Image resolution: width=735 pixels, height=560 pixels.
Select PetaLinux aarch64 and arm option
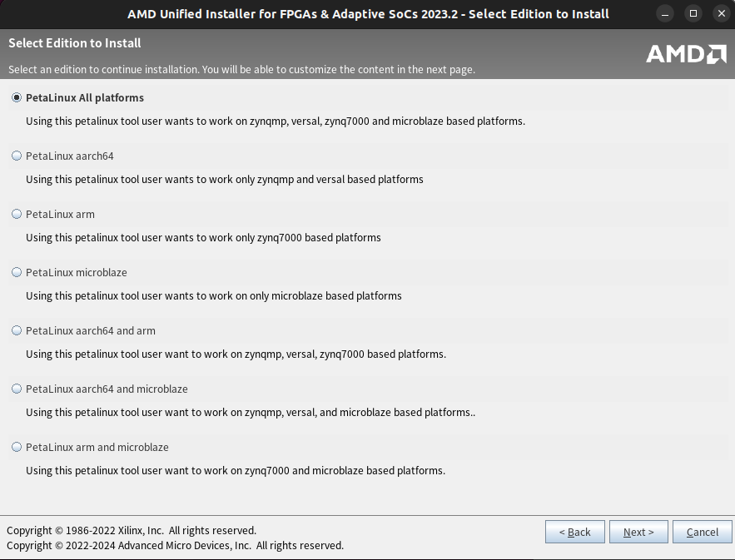(17, 331)
